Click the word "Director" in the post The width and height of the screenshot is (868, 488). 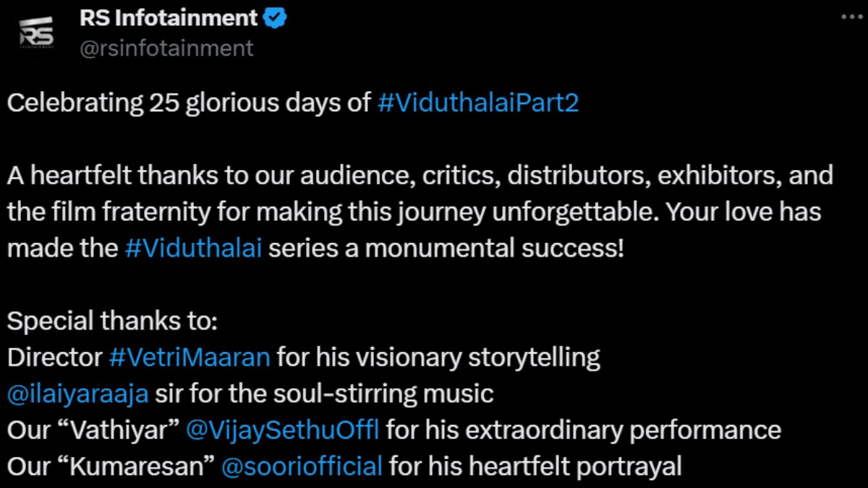tap(55, 357)
